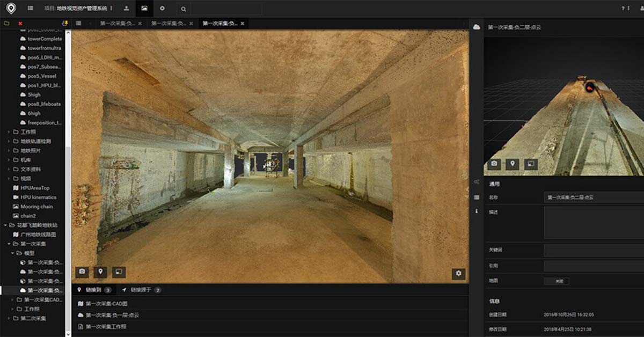
Task: Toggle the panorama view icon in the viewer
Action: click(119, 272)
